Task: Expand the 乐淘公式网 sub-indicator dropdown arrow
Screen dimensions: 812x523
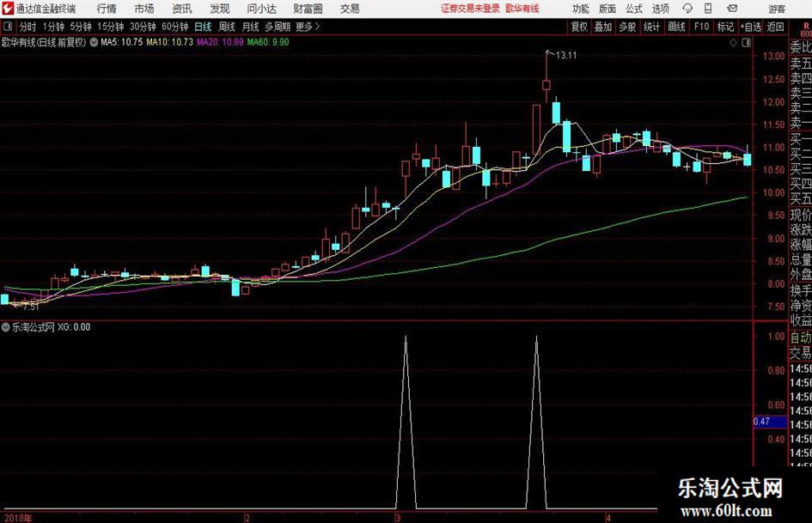Action: click(x=6, y=327)
